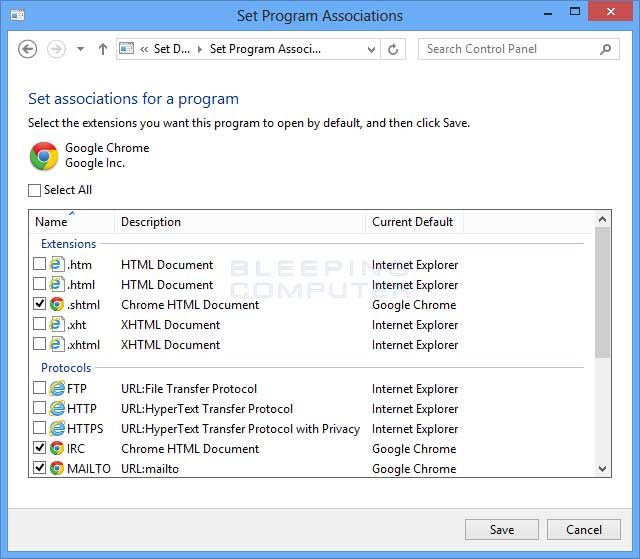Image resolution: width=640 pixels, height=559 pixels.
Task: Uncheck the IRC protocol checkbox
Action: (39, 448)
